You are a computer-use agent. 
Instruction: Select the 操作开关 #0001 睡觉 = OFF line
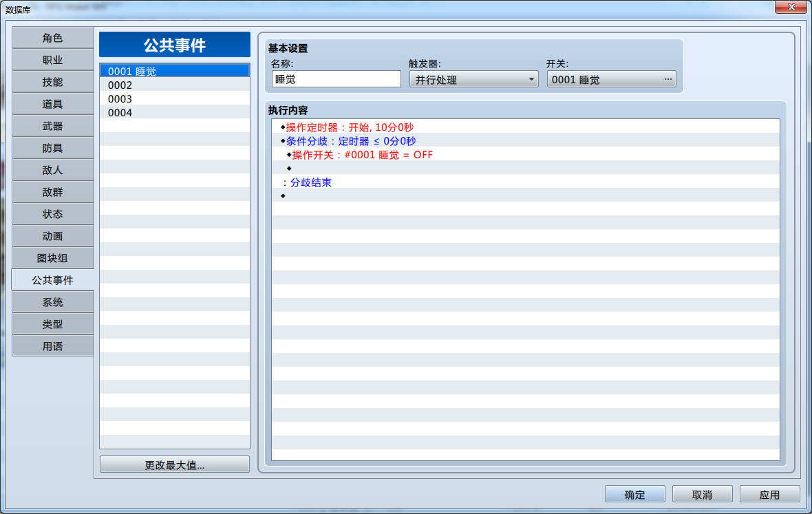tap(526, 155)
